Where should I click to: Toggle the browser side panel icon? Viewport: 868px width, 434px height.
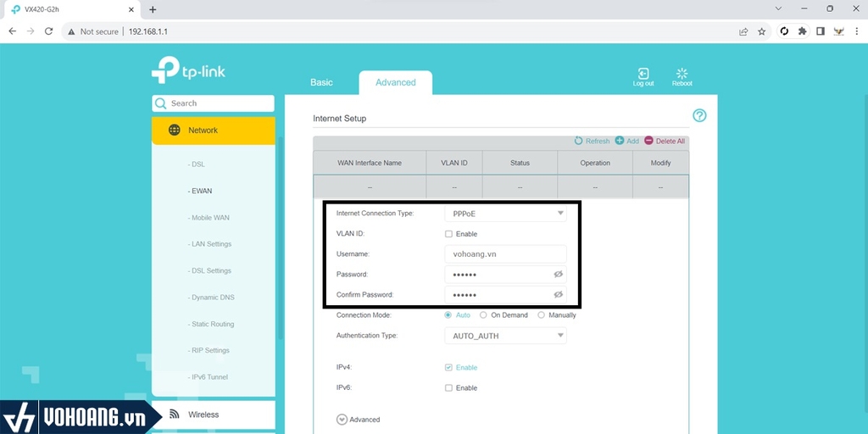[821, 31]
